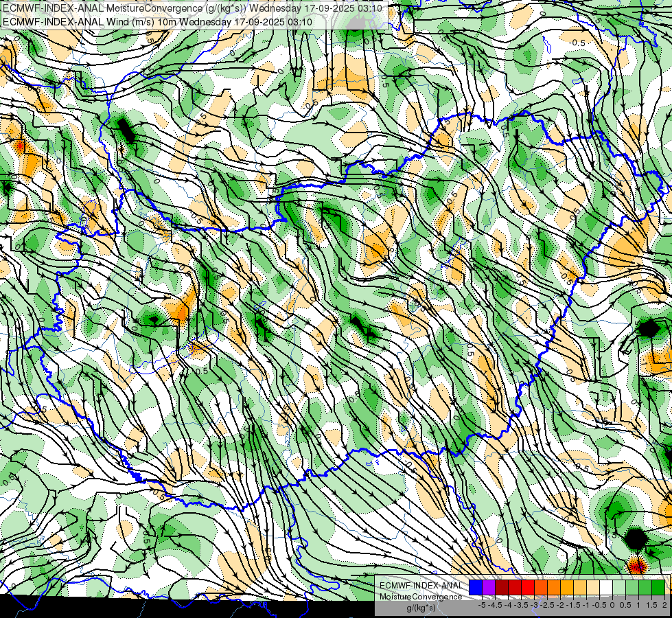This screenshot has width=672, height=618.
Task: Click the -3.5 tick label on the color scale
Action: click(x=521, y=605)
